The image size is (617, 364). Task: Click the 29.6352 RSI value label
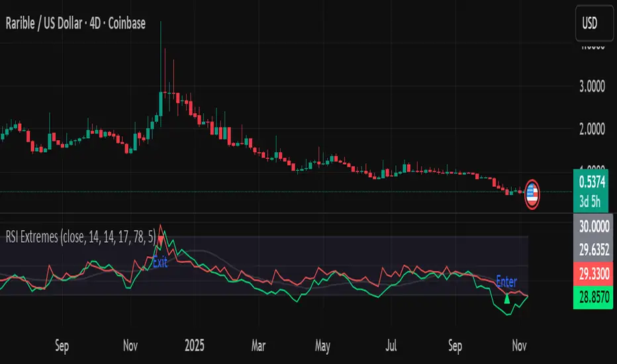pos(594,250)
